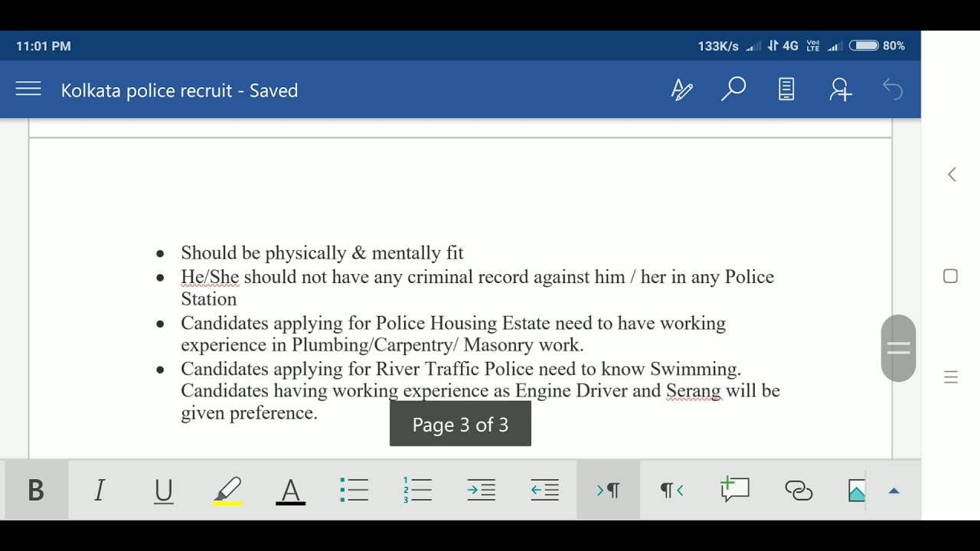Apply black font color

tap(290, 491)
